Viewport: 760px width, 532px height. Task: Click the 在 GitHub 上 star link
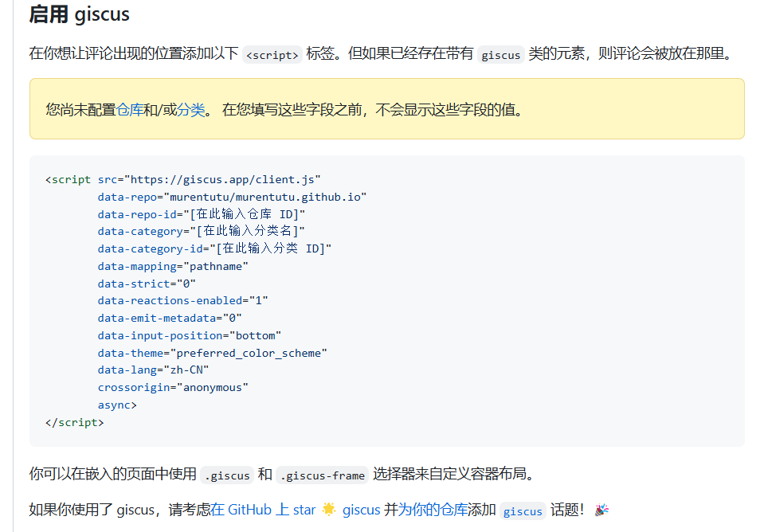(x=264, y=510)
